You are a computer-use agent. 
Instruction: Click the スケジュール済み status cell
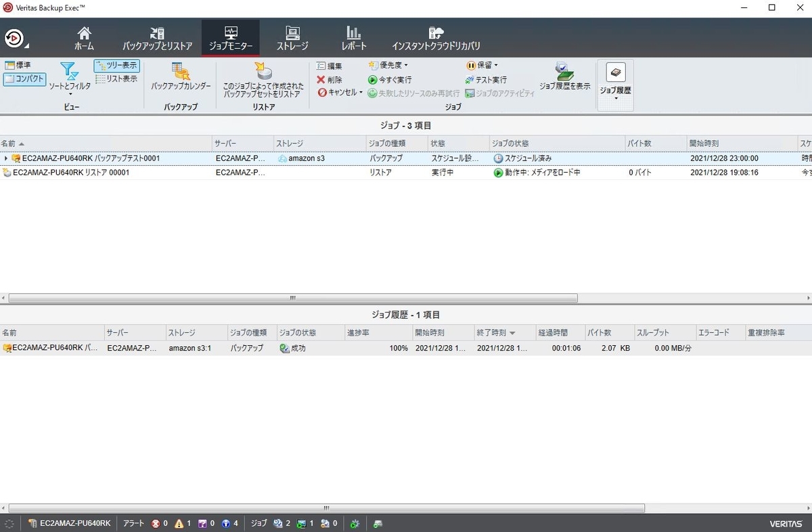click(522, 158)
